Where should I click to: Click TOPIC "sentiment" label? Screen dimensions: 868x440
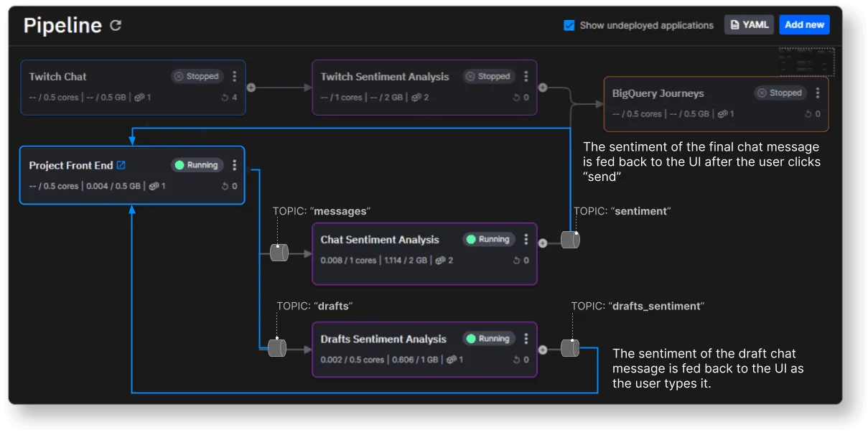[x=622, y=211]
